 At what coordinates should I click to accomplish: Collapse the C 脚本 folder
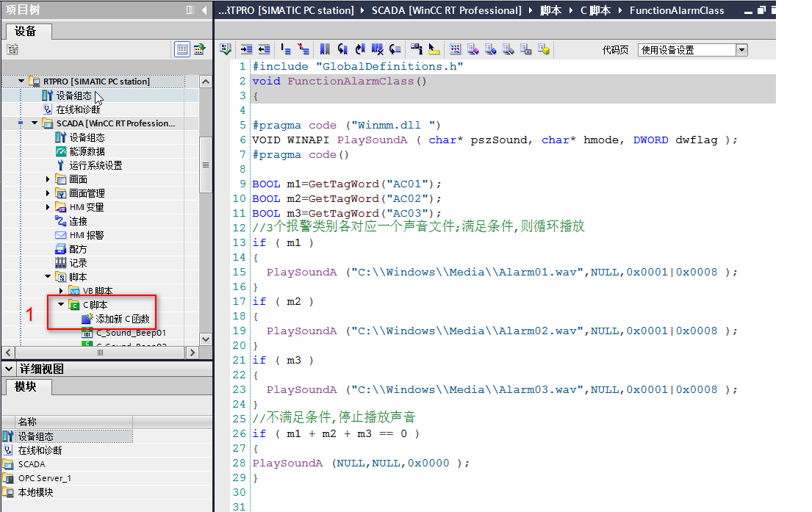click(61, 304)
